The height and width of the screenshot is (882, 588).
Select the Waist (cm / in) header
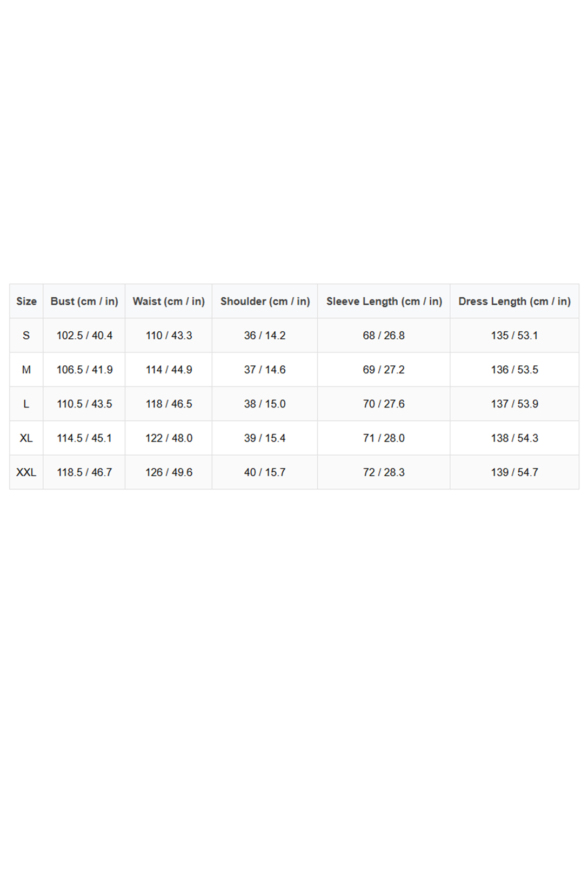coord(169,301)
